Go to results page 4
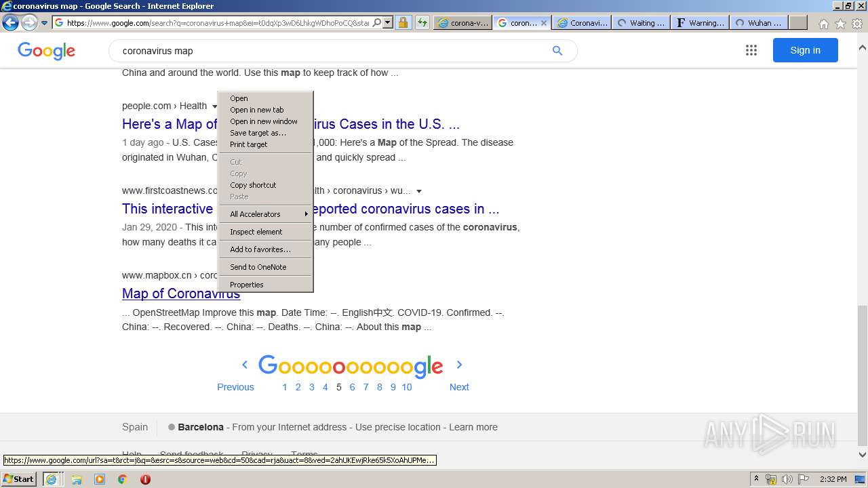The width and height of the screenshot is (868, 488). coord(325,387)
